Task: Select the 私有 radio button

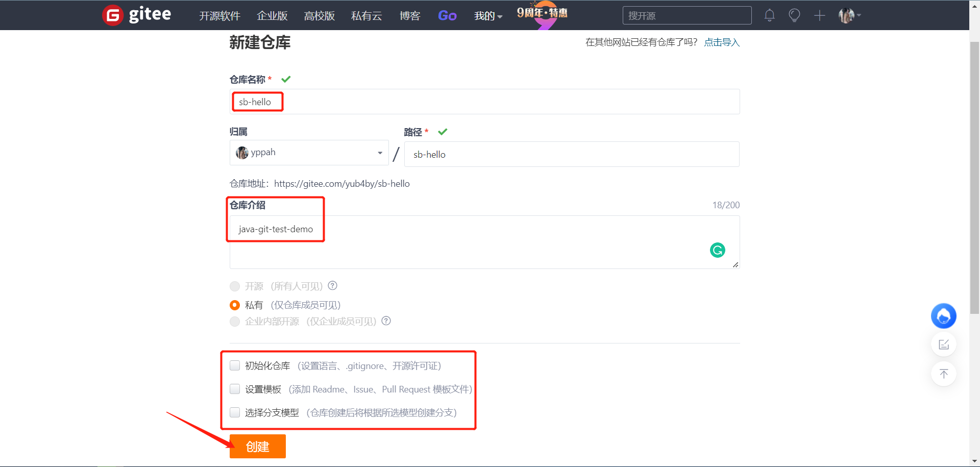Action: pyautogui.click(x=235, y=305)
